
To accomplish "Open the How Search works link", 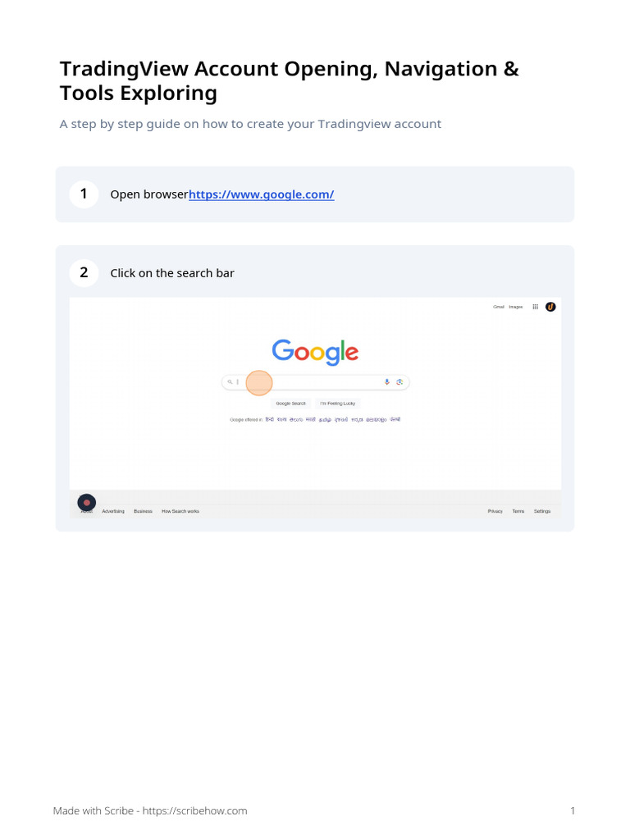I will [180, 511].
